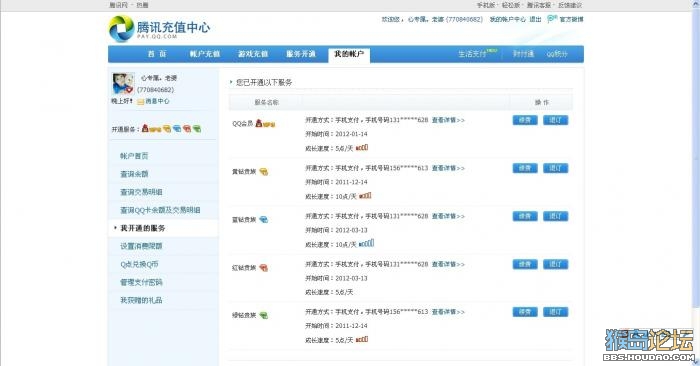The height and width of the screenshot is (366, 700).
Task: Click 拍拍 link in top bar
Action: pos(142,5)
